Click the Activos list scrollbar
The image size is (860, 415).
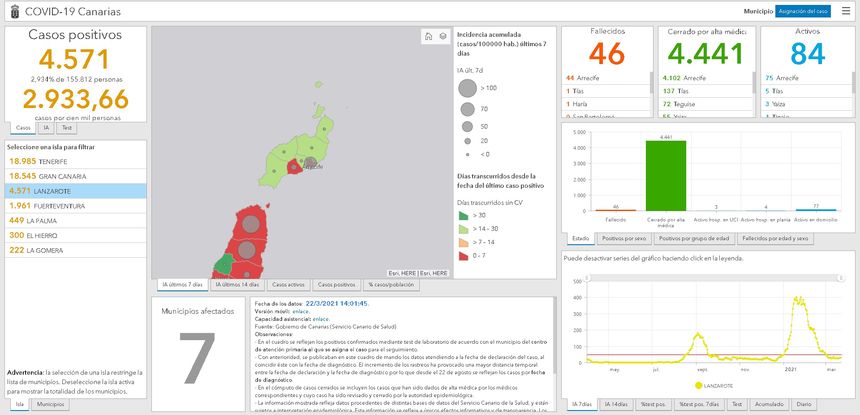tap(853, 83)
